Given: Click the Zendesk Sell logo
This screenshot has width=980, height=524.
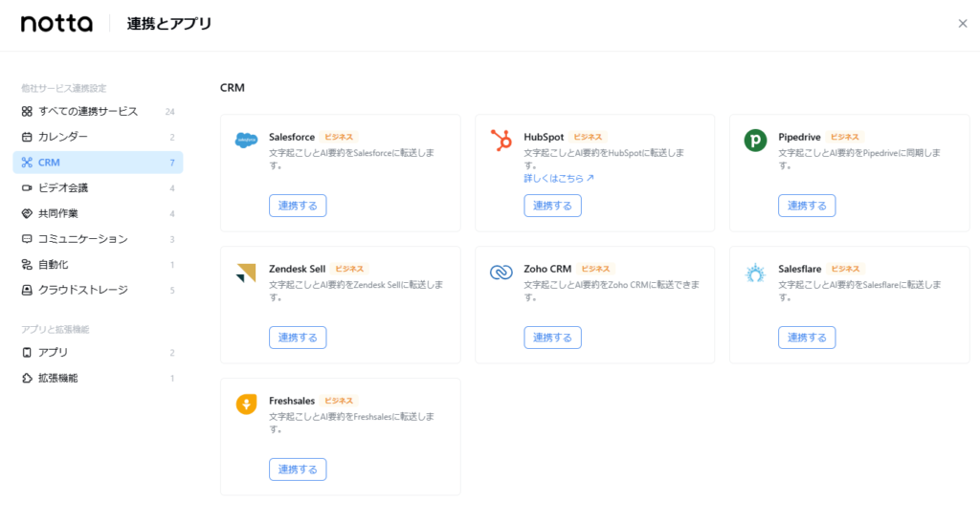Looking at the screenshot, I should [x=246, y=273].
